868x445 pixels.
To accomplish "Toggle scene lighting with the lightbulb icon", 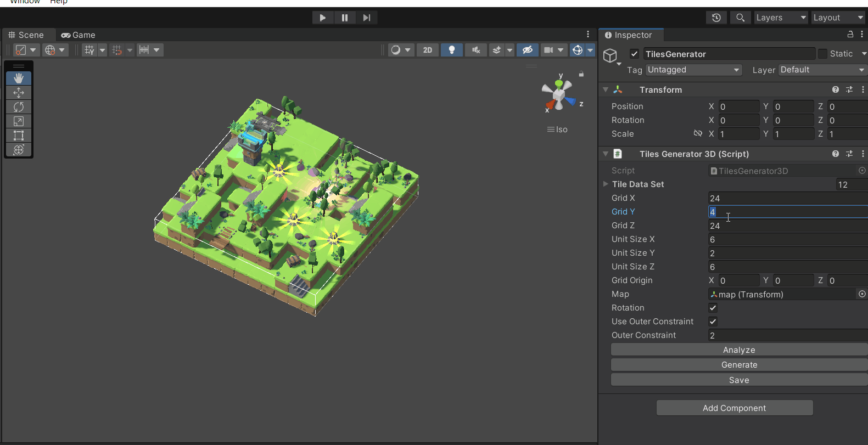I will [451, 50].
